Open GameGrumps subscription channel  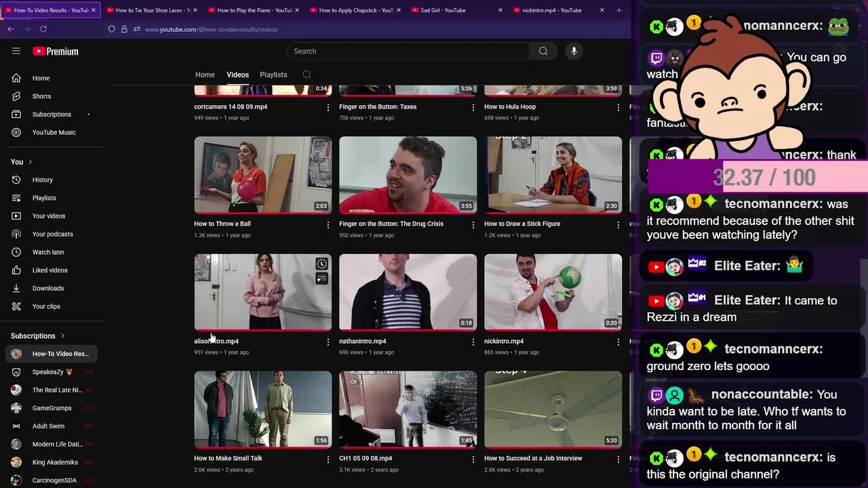pyautogui.click(x=52, y=408)
